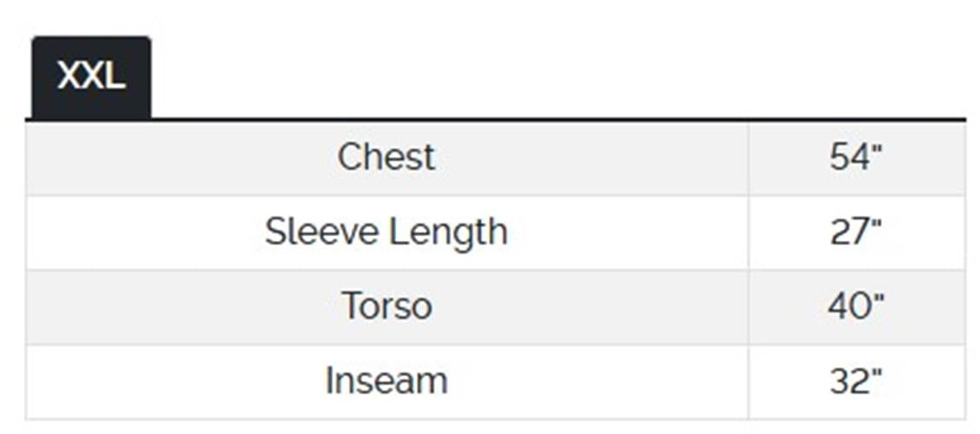Click the column divider in the Chest row
Image resolution: width=980 pixels, height=434 pixels.
pyautogui.click(x=748, y=158)
